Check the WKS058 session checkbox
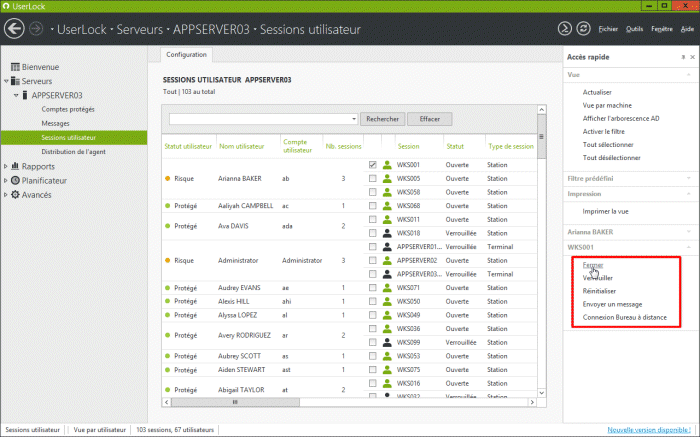 click(x=373, y=192)
